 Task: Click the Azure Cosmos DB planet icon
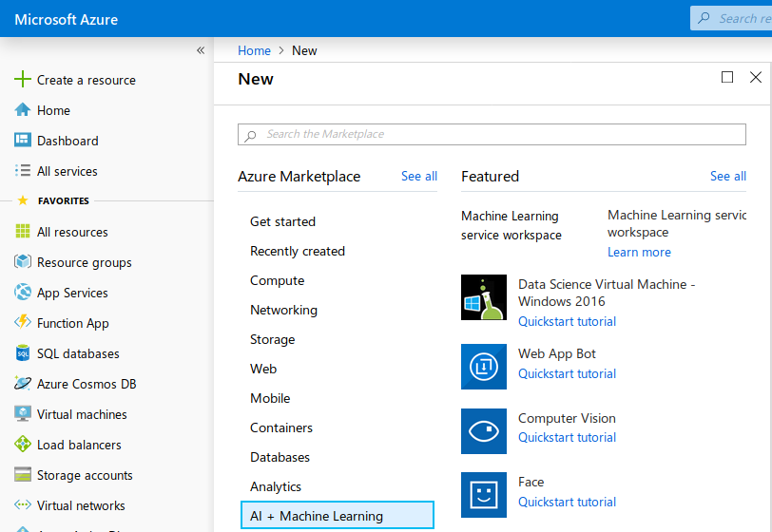tap(23, 383)
